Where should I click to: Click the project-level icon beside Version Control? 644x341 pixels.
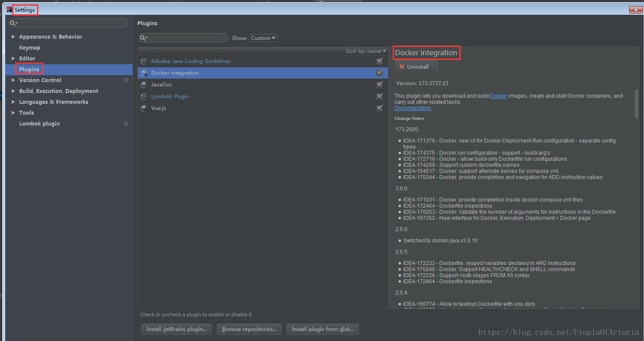pos(126,80)
